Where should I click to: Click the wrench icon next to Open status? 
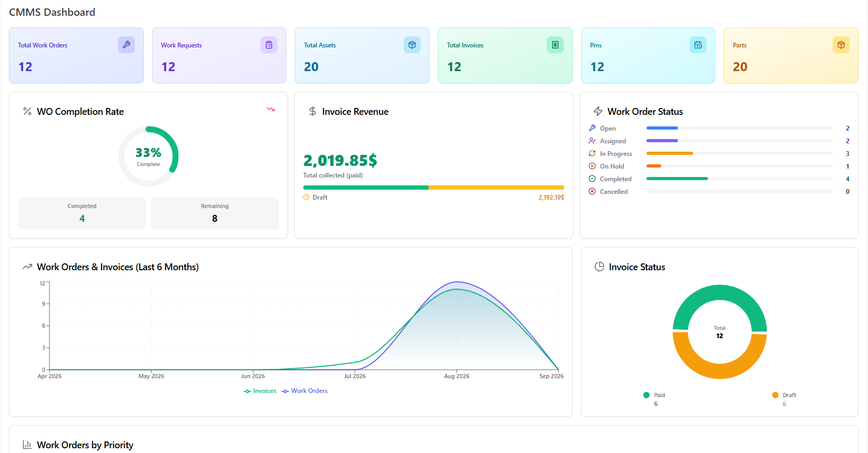point(592,128)
